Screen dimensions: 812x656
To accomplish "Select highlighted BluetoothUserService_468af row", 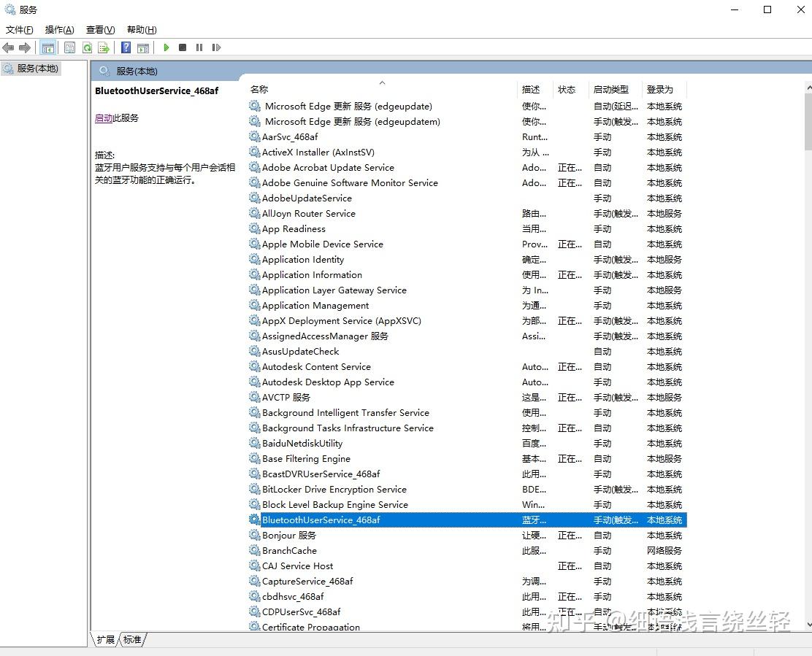I will pos(467,520).
